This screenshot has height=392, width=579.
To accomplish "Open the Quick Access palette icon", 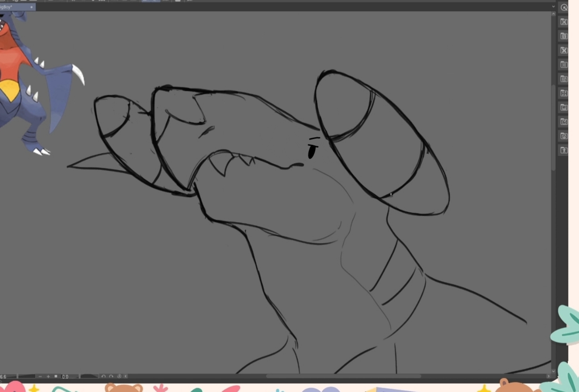I will pyautogui.click(x=564, y=8).
